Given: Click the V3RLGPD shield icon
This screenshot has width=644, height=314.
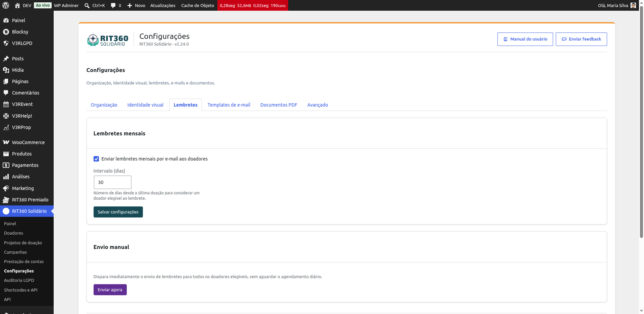Looking at the screenshot, I should pos(6,43).
